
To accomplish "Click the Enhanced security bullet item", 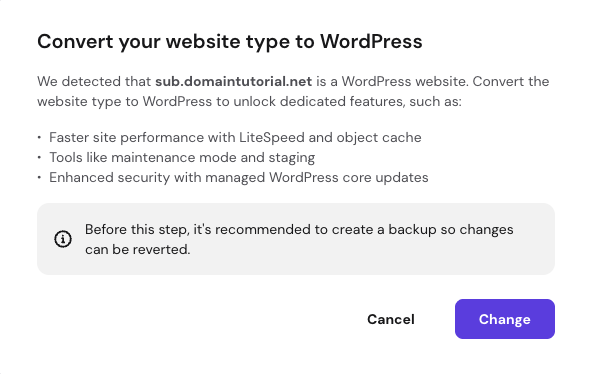I will pyautogui.click(x=239, y=178).
